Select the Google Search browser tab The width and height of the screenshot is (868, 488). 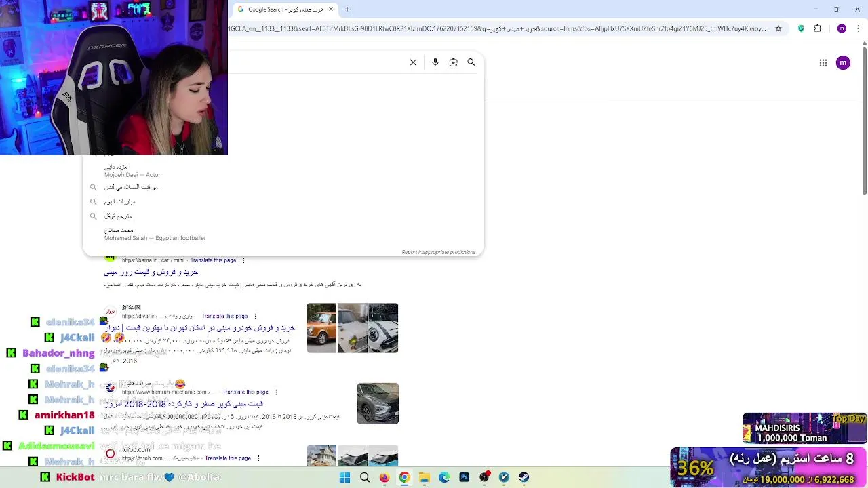(x=285, y=9)
